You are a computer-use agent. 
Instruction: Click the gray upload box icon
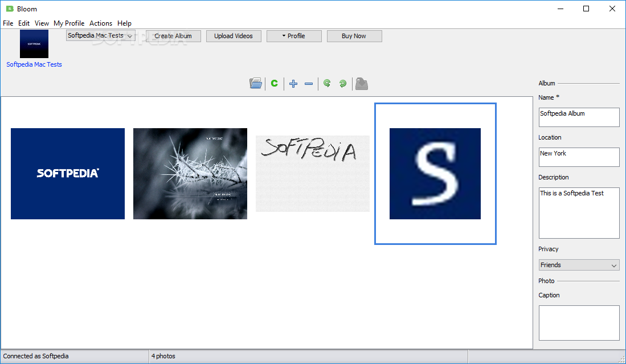coord(361,83)
